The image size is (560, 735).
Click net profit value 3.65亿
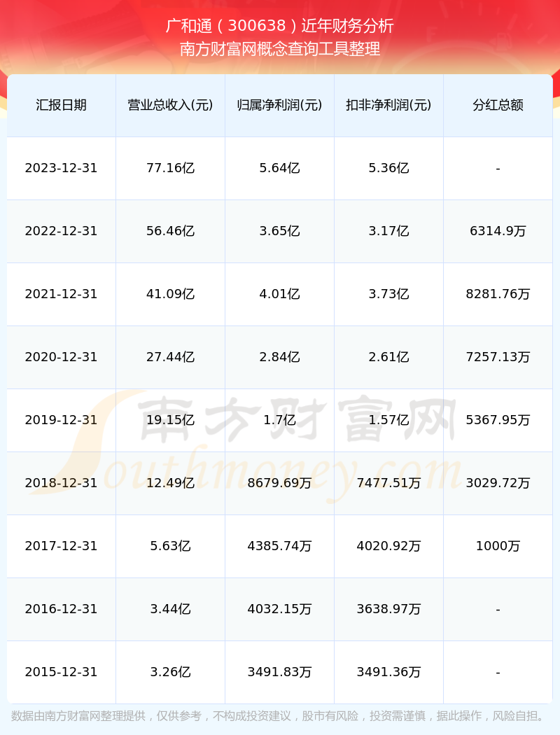(x=280, y=231)
